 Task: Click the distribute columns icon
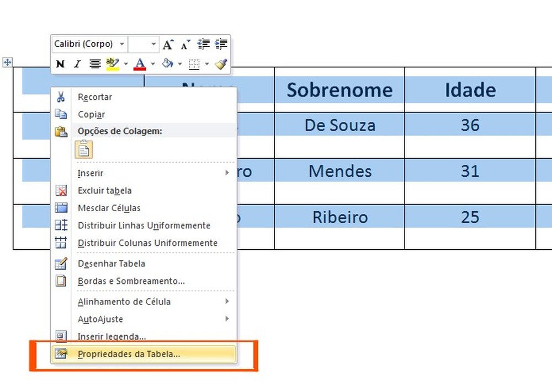(x=61, y=242)
